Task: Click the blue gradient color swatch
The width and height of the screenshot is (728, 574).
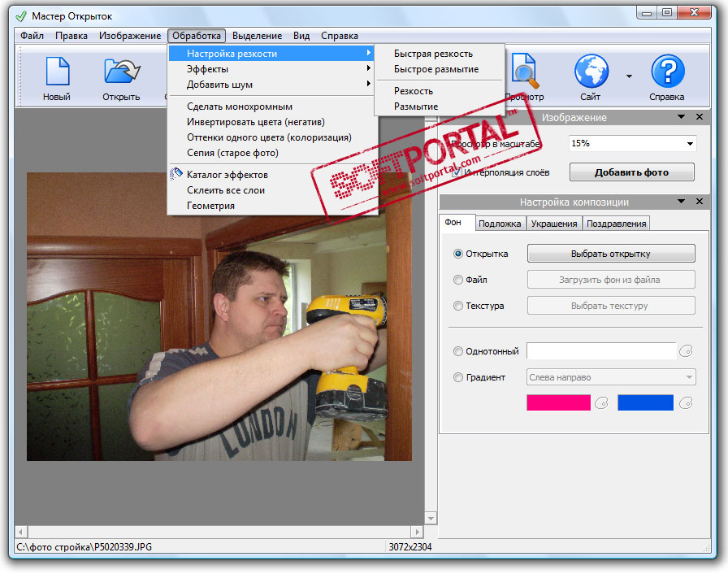Action: [x=645, y=402]
